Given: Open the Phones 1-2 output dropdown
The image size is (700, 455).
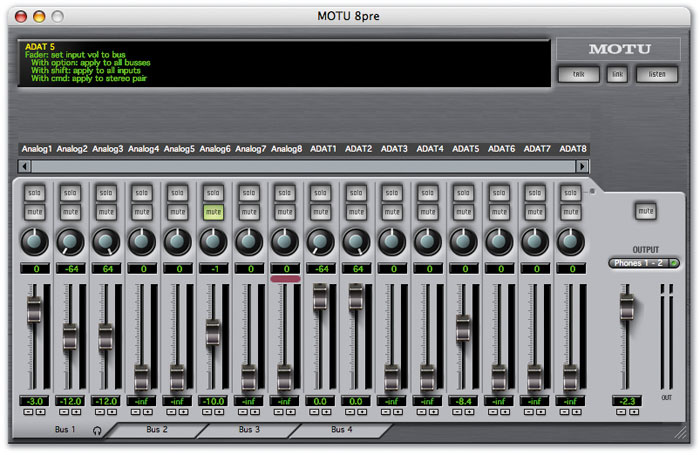Looking at the screenshot, I should [x=643, y=263].
